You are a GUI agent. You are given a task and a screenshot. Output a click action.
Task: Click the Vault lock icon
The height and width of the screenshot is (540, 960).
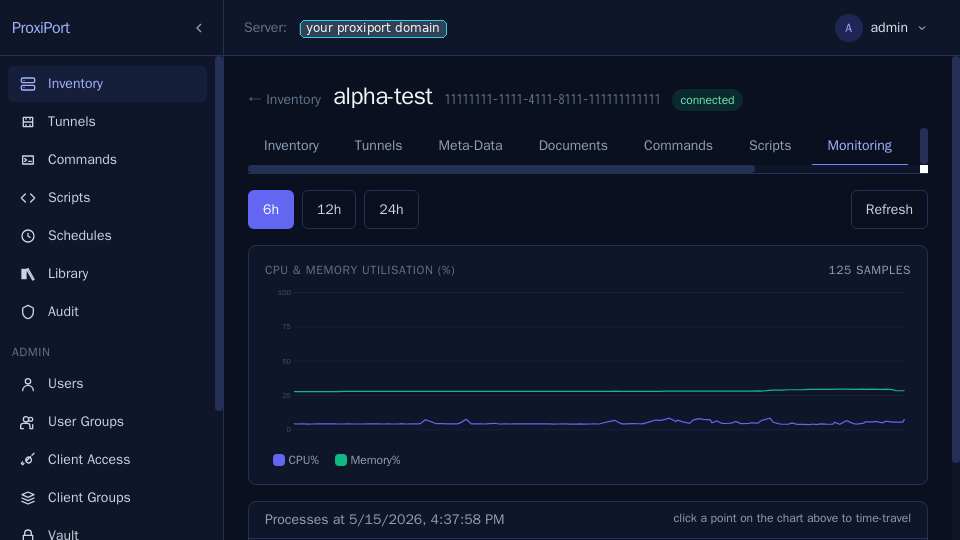pos(28,534)
